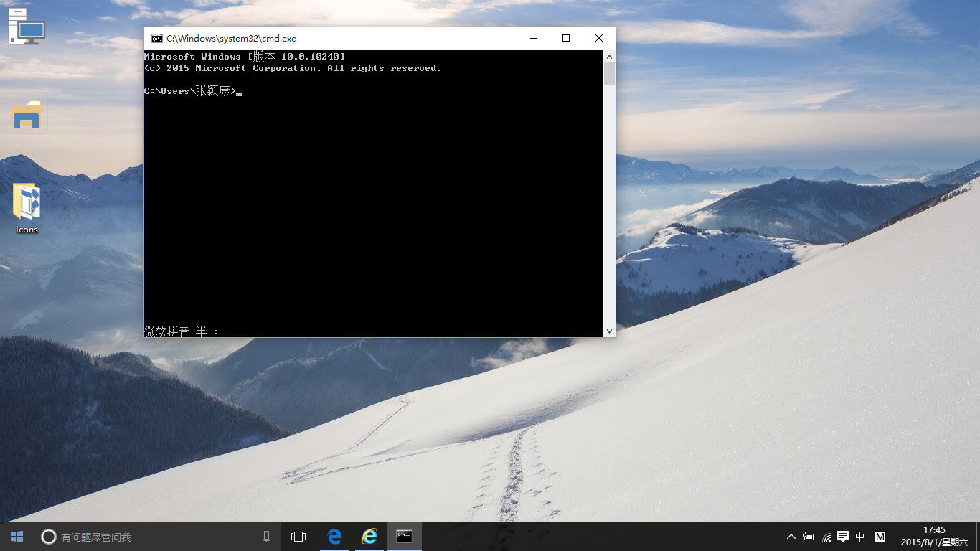The width and height of the screenshot is (980, 551).
Task: Open the Windows Start menu
Action: tap(17, 537)
